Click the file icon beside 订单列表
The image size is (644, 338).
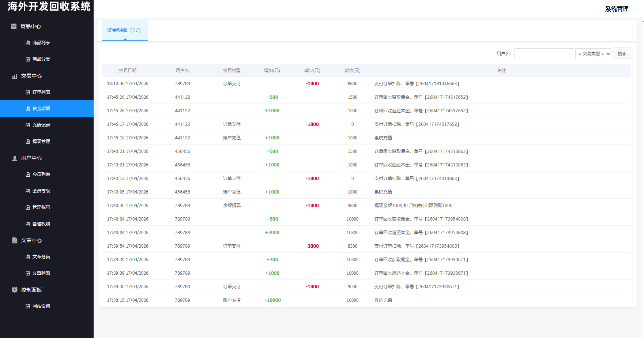27,92
